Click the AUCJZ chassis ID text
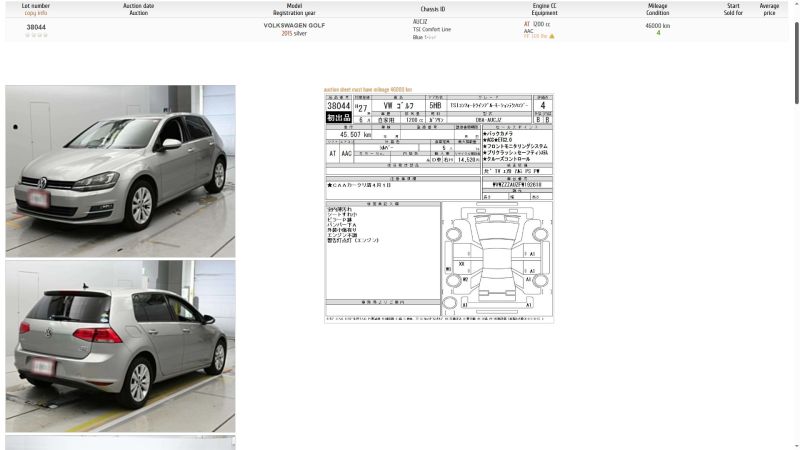 click(420, 22)
